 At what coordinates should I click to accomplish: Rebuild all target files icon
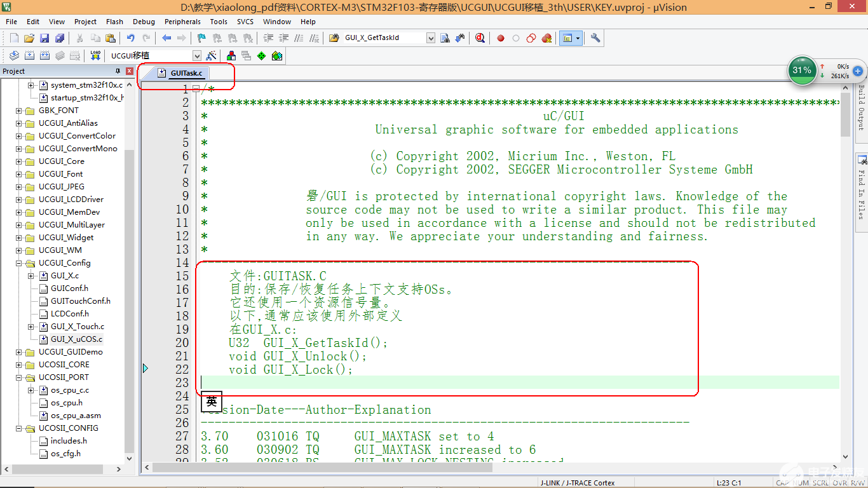tap(44, 56)
